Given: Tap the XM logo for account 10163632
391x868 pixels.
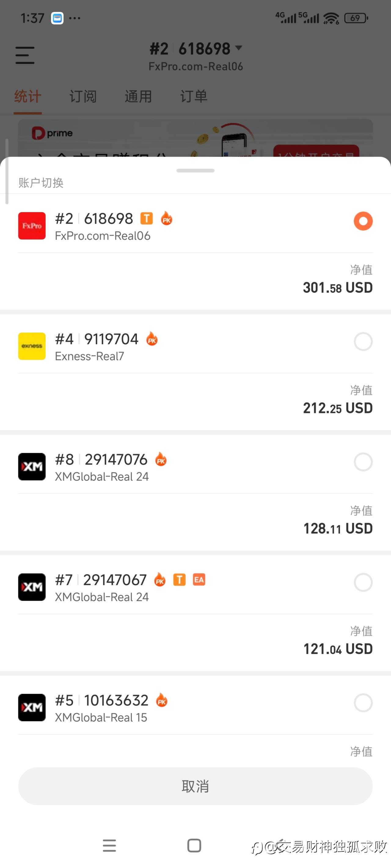Looking at the screenshot, I should pos(32,707).
